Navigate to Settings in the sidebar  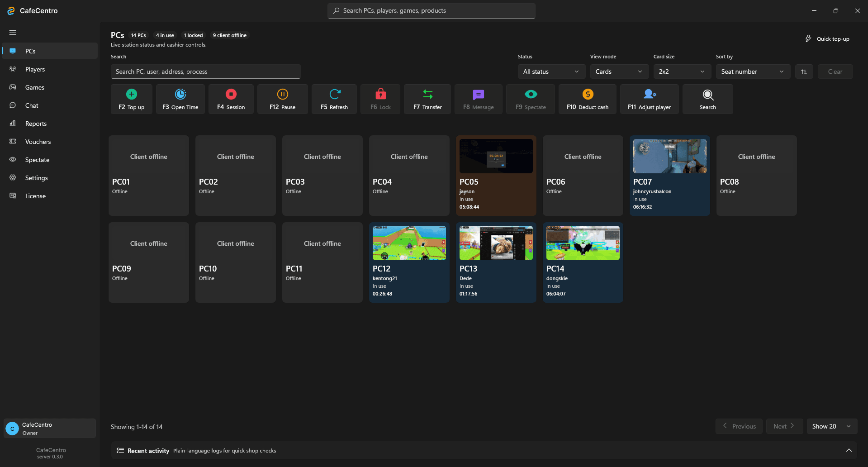point(50,178)
